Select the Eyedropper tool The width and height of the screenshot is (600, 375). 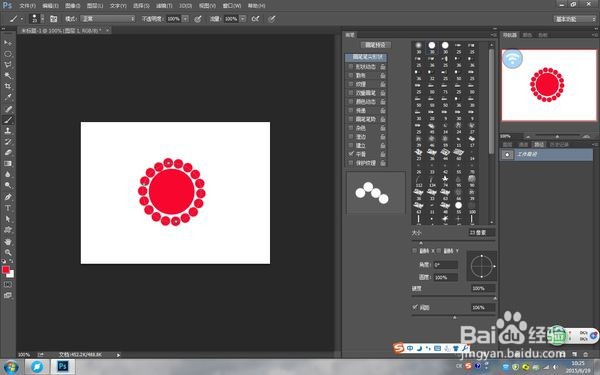pos(8,98)
